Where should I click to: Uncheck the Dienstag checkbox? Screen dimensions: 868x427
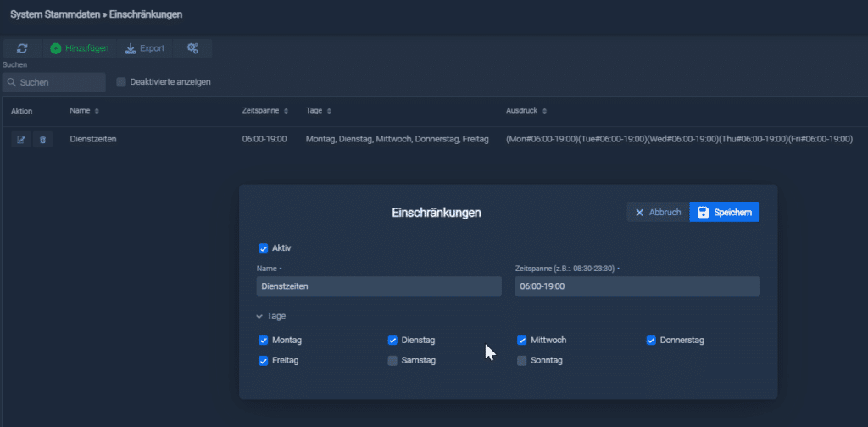point(392,341)
